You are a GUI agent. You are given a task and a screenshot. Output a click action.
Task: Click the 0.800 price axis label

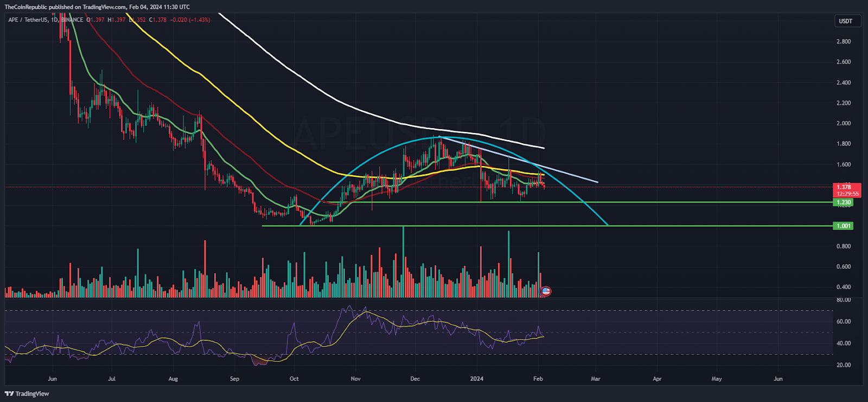tap(844, 246)
